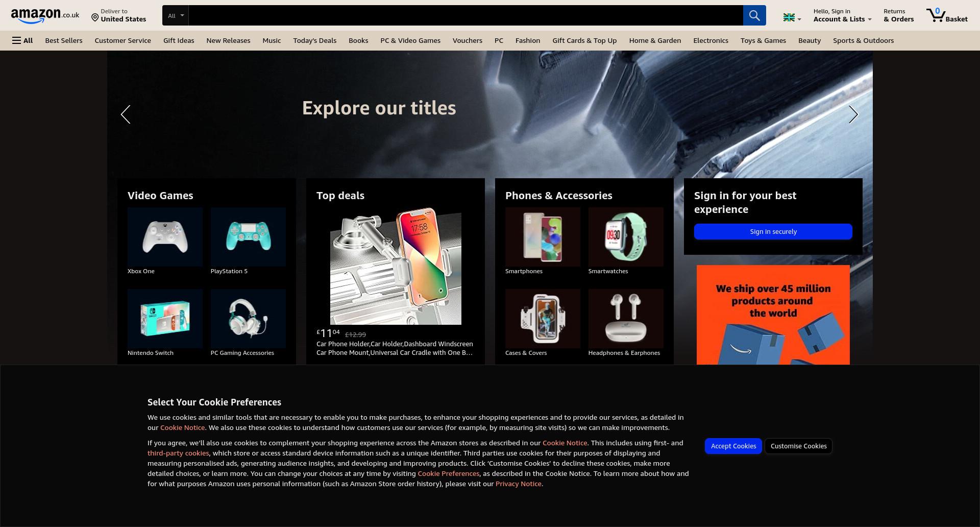Click the Phones & Accessories heading
Viewport: 980px width, 527px height.
point(558,196)
